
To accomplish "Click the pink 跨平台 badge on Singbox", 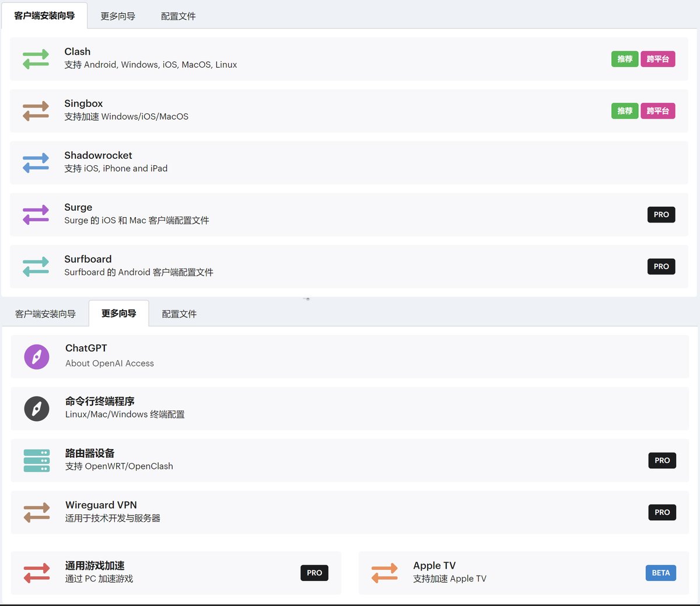I will coord(658,111).
